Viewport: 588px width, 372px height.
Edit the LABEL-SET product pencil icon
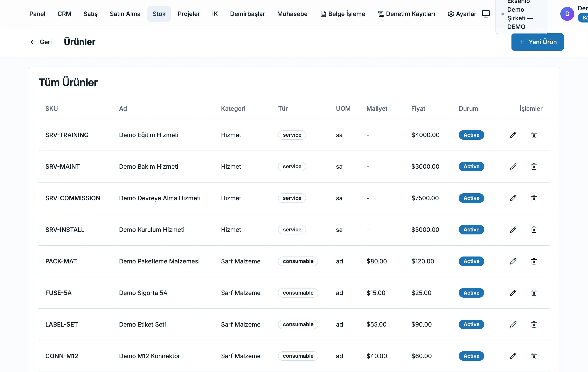coord(513,324)
